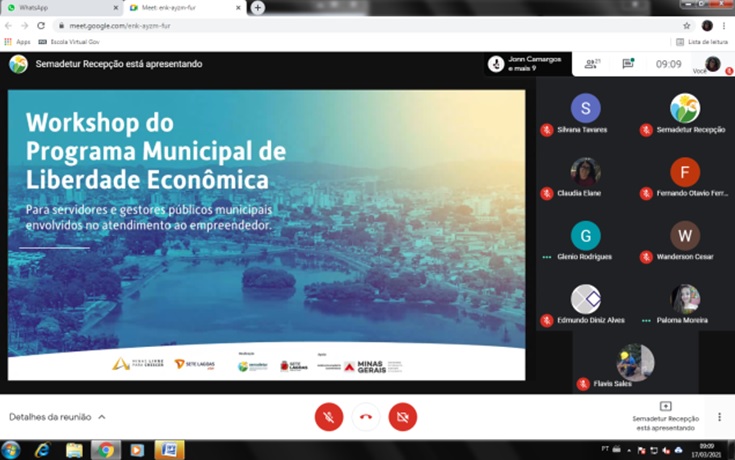735x460 pixels.
Task: Close the WhatsApp tab
Action: [116, 8]
